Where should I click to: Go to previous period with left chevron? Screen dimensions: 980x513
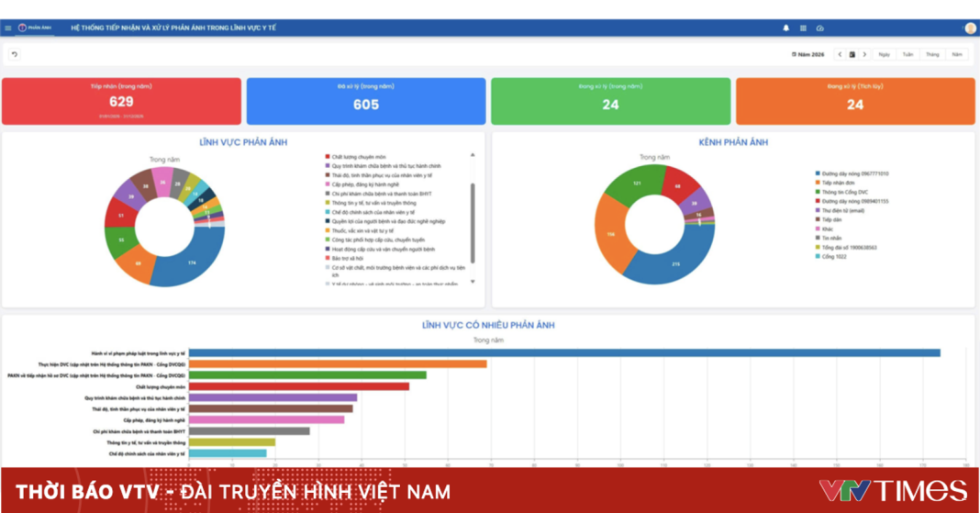click(840, 55)
